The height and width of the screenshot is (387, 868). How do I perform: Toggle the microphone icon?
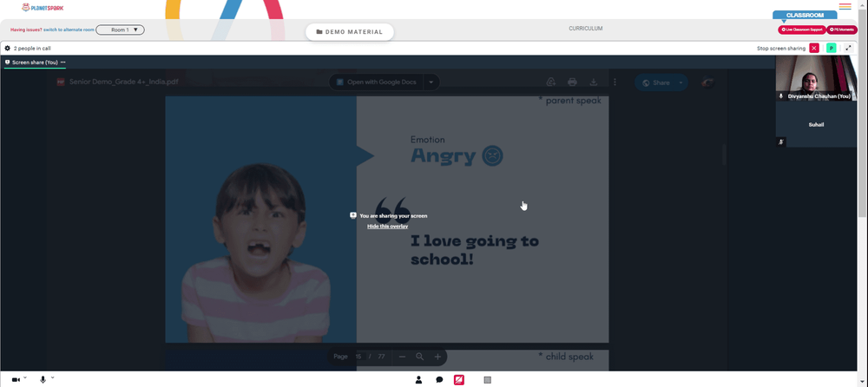point(43,380)
